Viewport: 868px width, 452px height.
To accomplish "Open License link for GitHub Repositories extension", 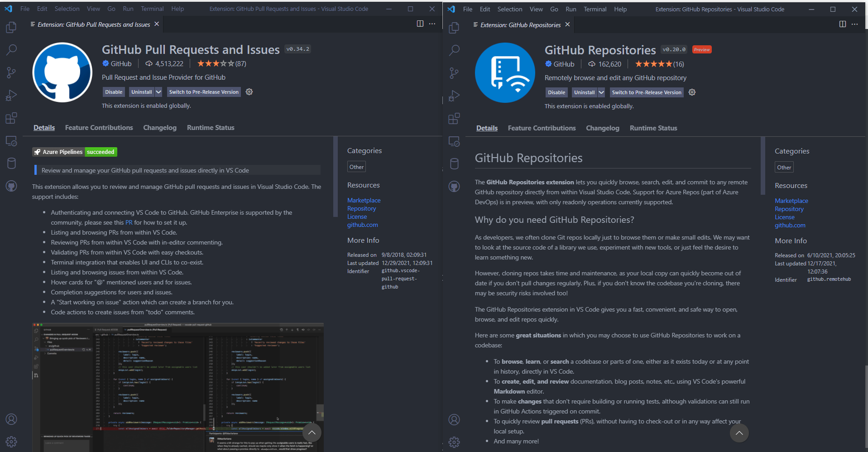I will 785,217.
